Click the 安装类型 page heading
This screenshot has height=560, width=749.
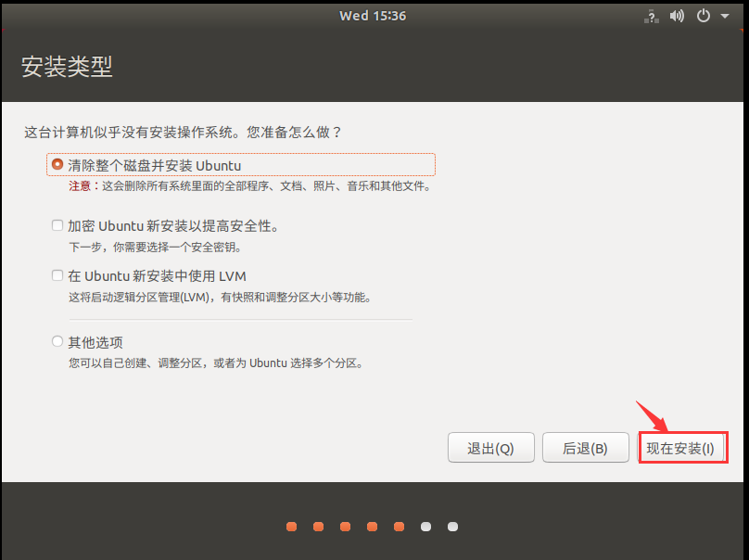pos(67,67)
